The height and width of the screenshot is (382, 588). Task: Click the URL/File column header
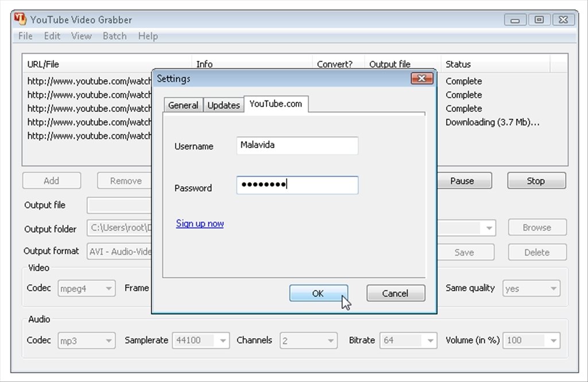coord(107,64)
